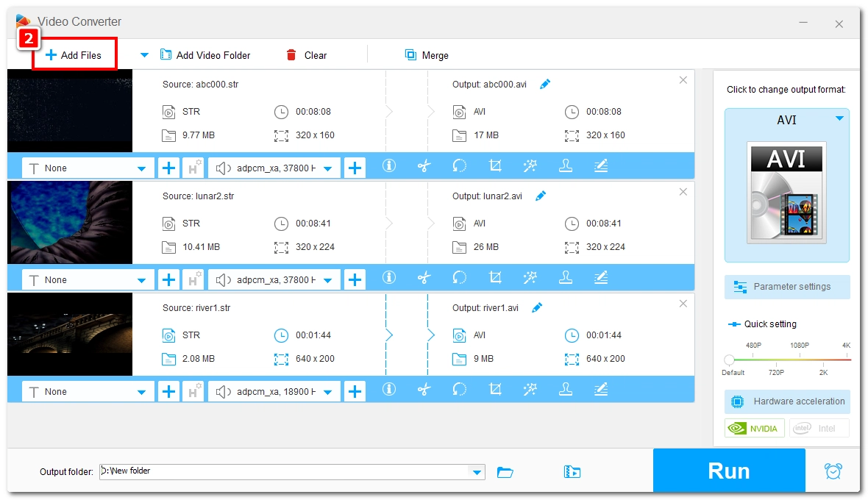Open Parameter settings
Screen dimensions: 868x500
[x=787, y=287]
